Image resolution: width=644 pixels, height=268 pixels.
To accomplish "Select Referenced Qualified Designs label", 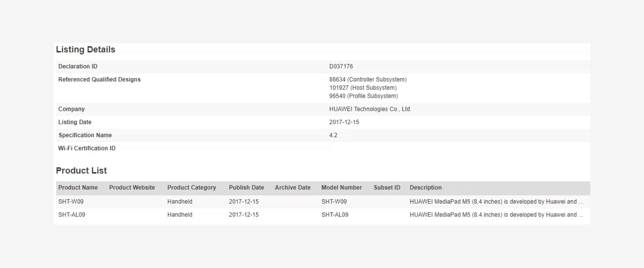I will (x=99, y=79).
